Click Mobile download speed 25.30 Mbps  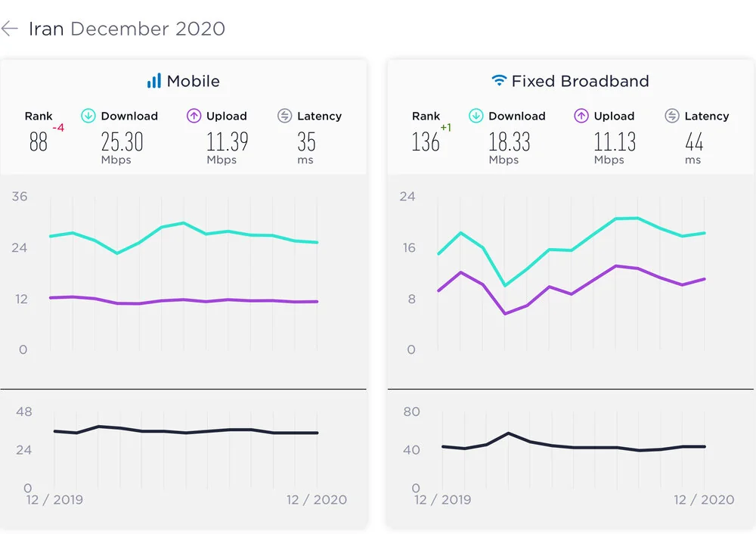point(122,141)
